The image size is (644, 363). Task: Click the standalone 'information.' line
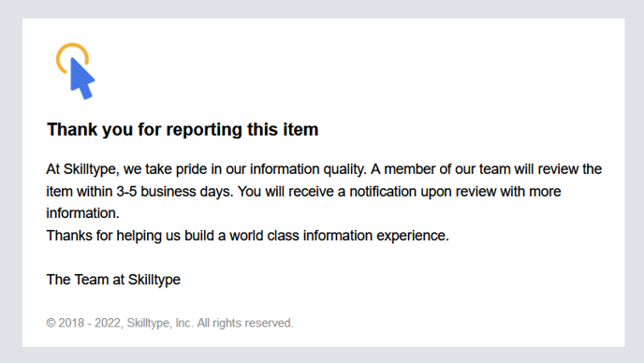click(83, 213)
